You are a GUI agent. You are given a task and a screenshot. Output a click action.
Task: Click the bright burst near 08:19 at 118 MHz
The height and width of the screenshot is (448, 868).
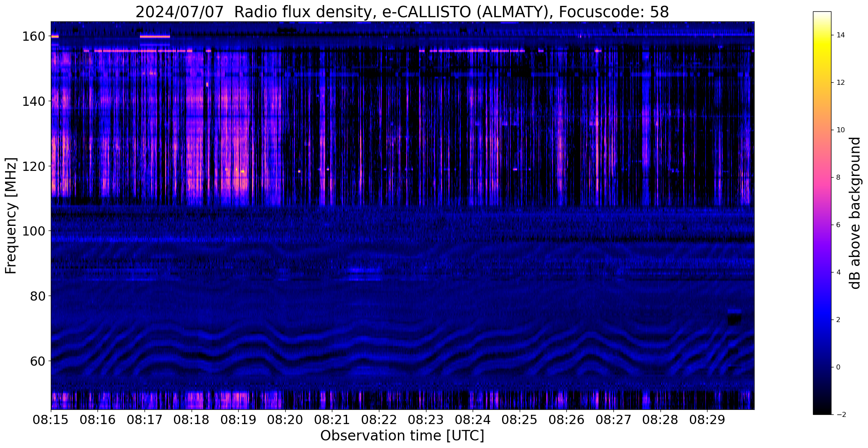click(236, 170)
